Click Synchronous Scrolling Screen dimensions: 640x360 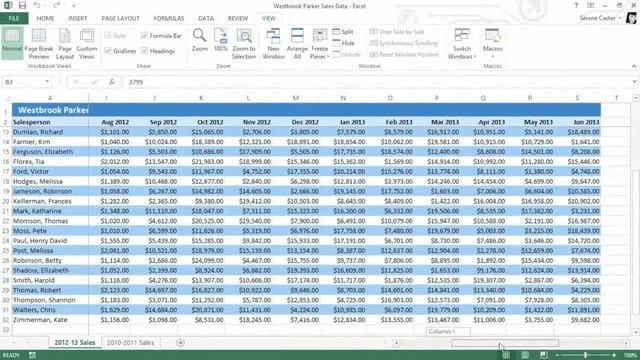(x=403, y=43)
